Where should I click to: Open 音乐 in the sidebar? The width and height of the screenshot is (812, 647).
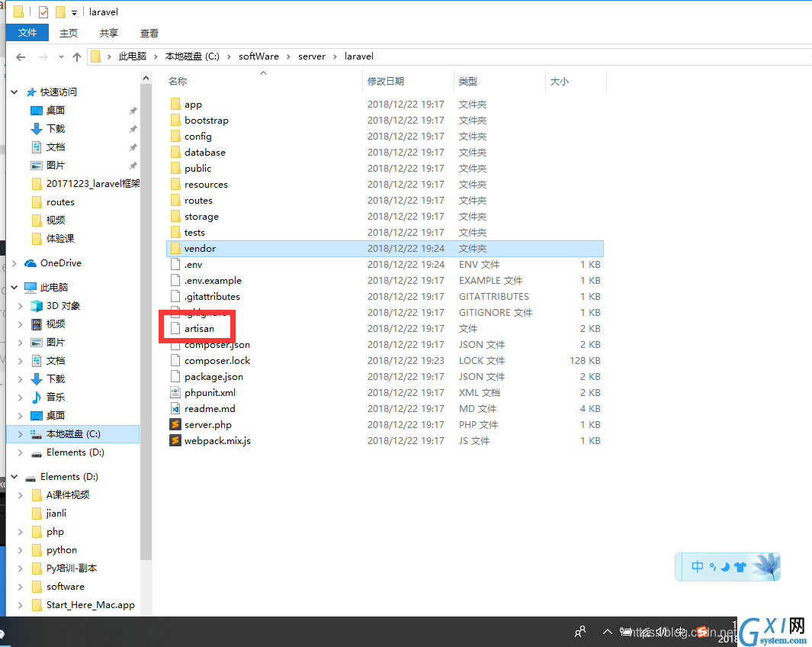tap(56, 398)
